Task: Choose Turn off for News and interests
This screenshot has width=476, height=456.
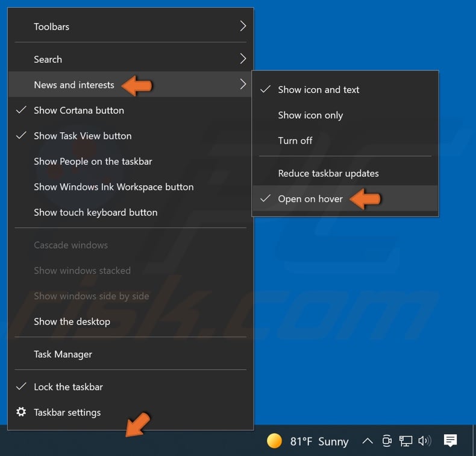Action: [x=345, y=141]
